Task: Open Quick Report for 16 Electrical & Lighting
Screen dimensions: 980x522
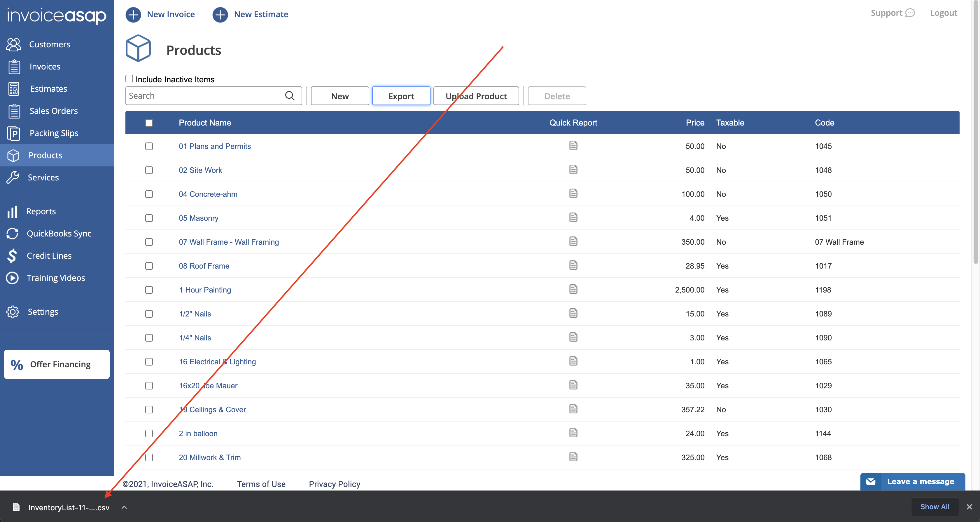Action: (573, 361)
